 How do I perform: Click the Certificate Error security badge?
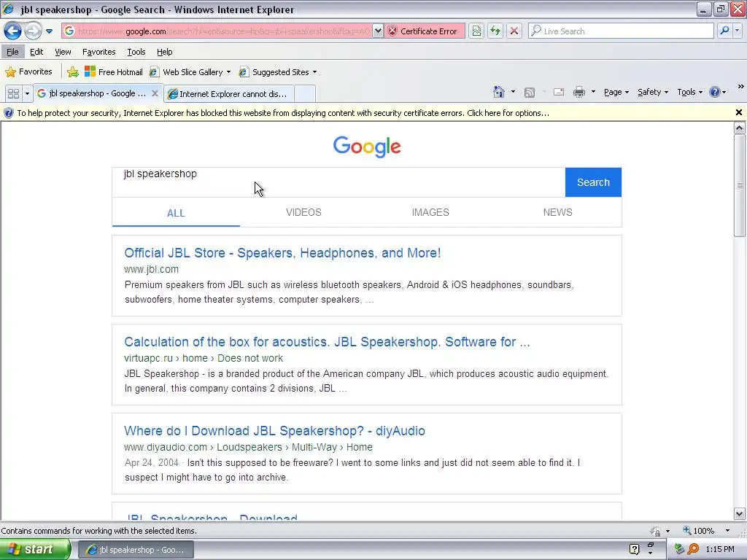point(425,31)
